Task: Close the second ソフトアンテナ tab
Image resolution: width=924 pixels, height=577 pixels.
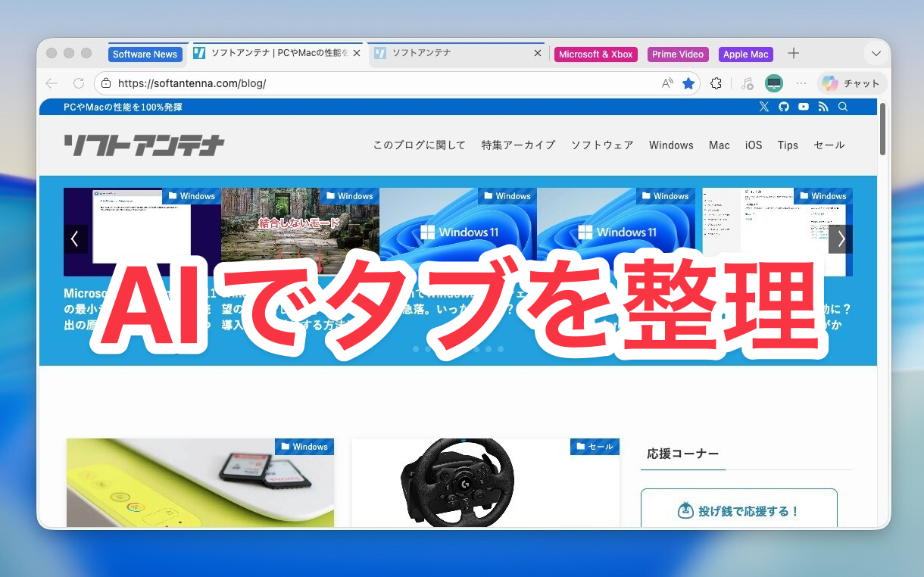Action: [x=538, y=54]
